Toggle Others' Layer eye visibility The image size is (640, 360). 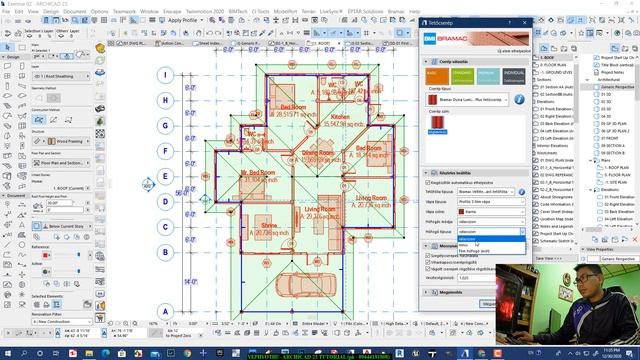pos(61,36)
